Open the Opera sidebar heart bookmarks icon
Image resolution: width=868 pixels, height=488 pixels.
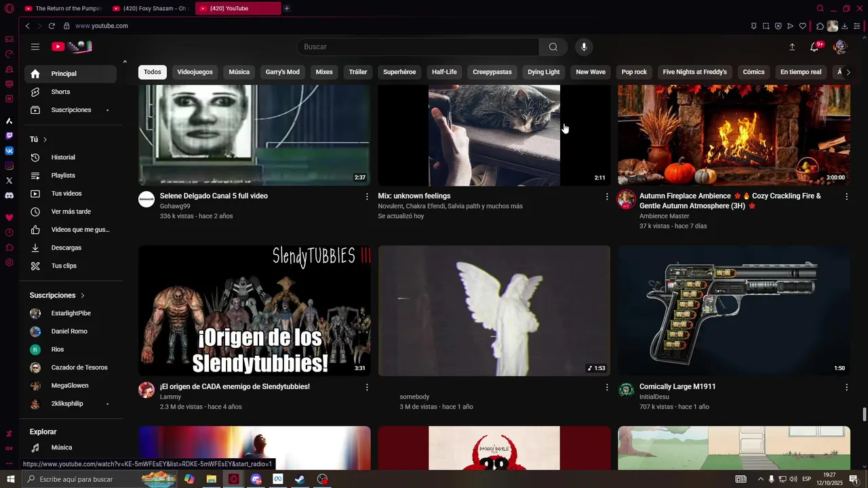click(x=9, y=218)
